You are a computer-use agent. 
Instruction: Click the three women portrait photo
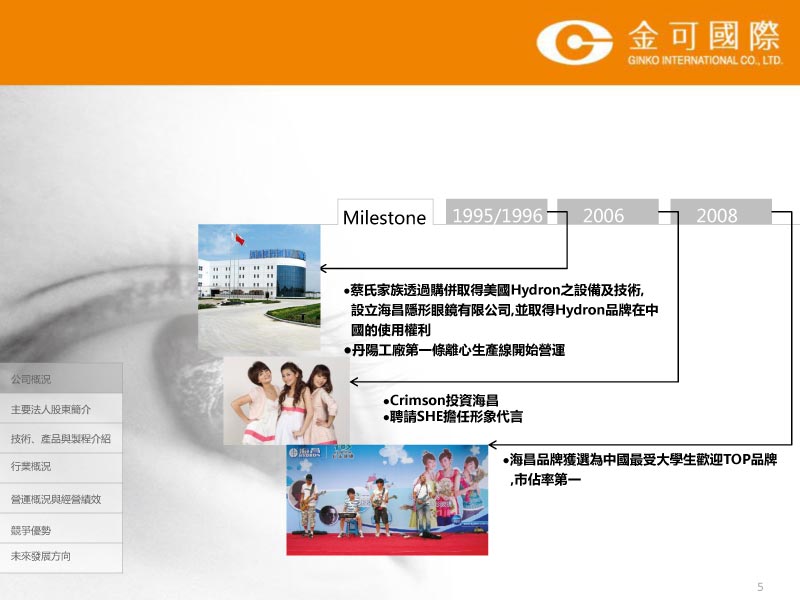pos(287,401)
